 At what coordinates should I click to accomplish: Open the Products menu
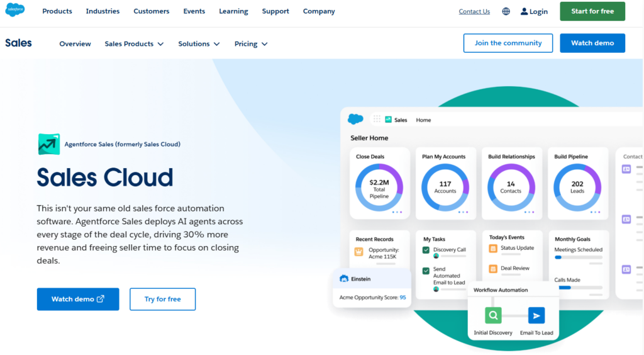57,11
